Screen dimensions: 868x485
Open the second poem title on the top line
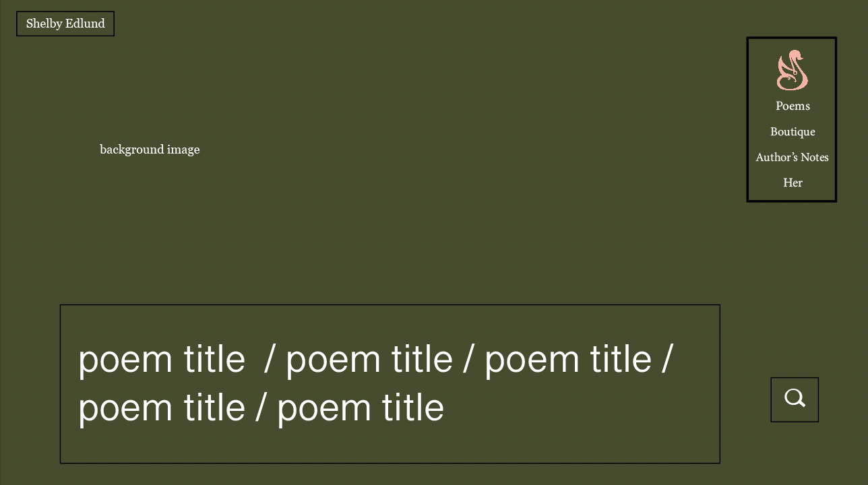369,359
